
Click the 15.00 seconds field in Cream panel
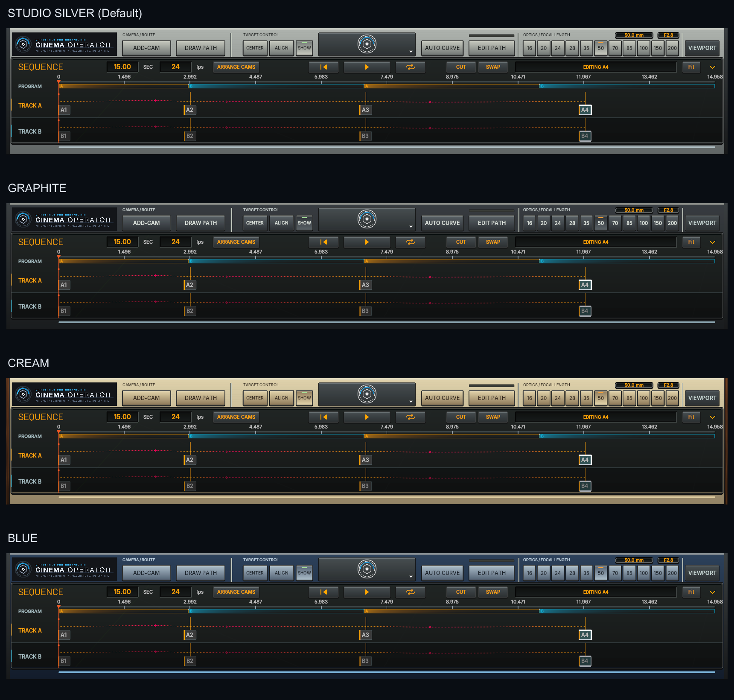(x=122, y=417)
